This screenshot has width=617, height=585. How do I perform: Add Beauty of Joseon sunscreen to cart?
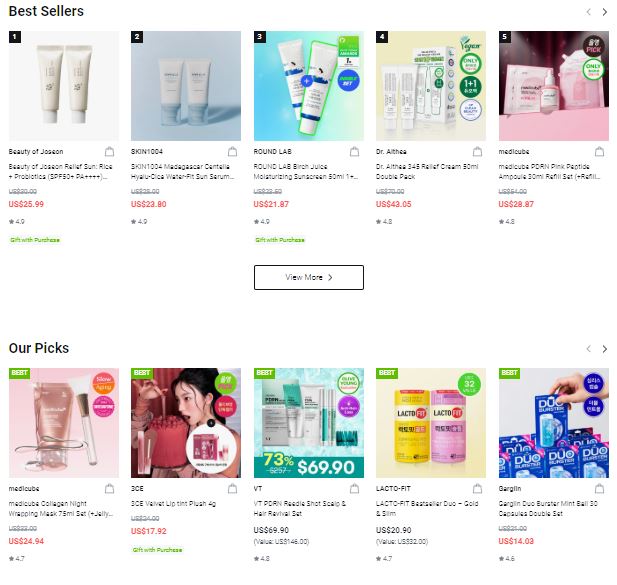(113, 152)
